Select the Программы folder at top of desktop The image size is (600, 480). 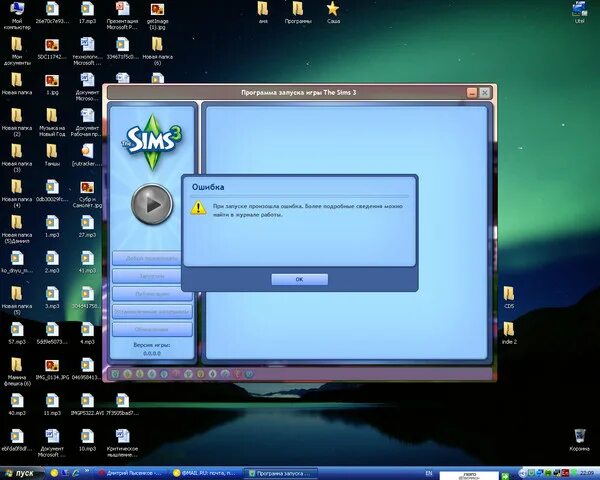(298, 13)
